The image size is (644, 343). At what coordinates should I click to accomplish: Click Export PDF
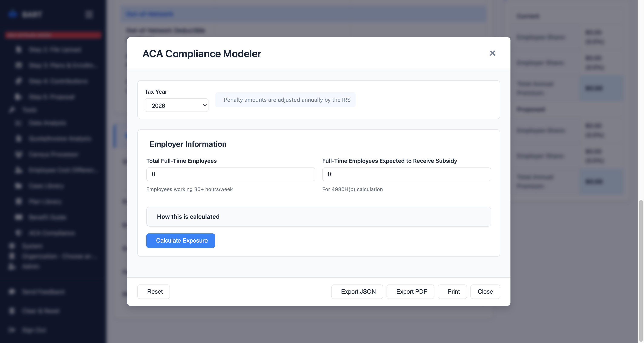[410, 292]
